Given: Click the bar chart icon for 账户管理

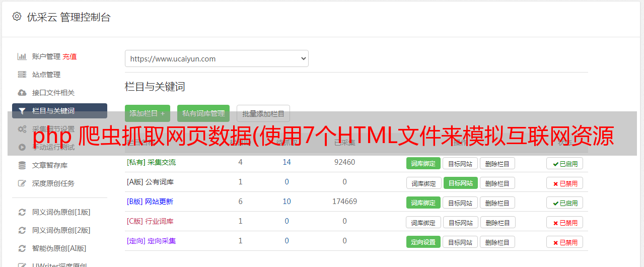Looking at the screenshot, I should [22, 56].
